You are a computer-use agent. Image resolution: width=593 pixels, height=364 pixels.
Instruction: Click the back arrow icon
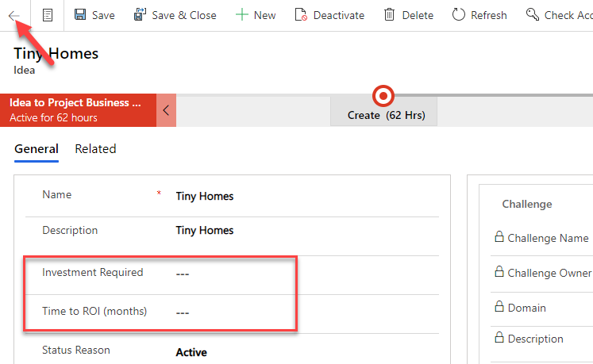[14, 15]
